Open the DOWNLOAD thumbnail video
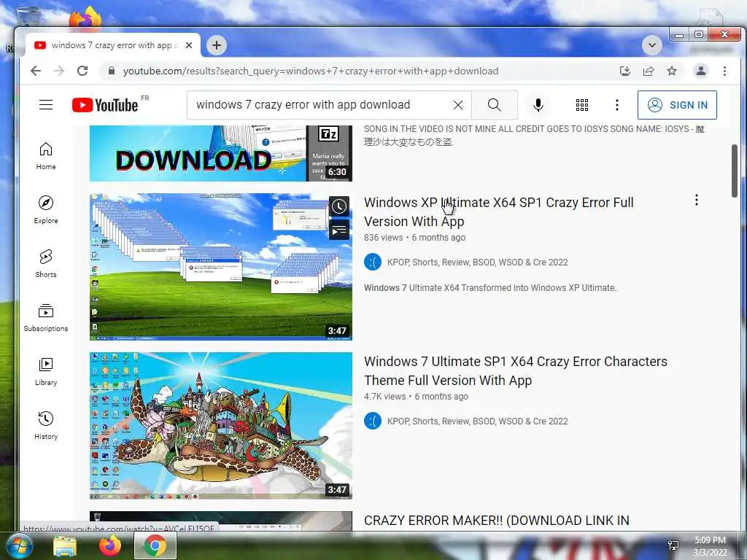Screen dimensions: 747x560 (221, 153)
